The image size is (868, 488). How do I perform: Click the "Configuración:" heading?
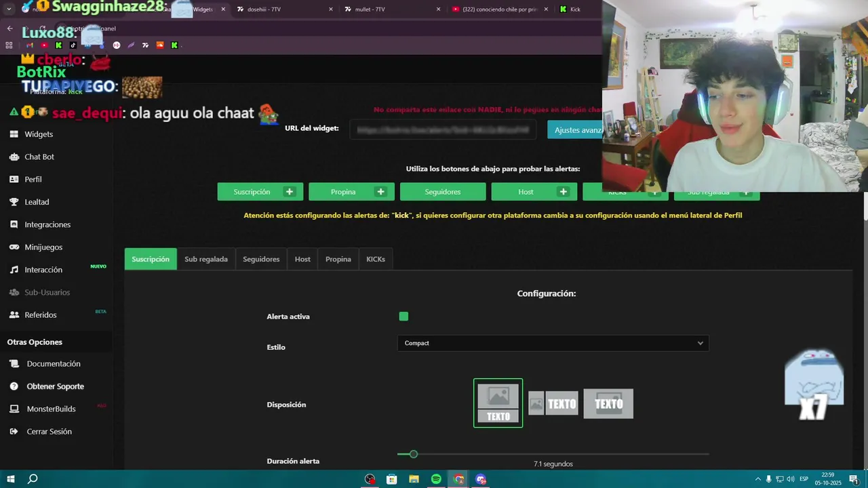(x=547, y=293)
